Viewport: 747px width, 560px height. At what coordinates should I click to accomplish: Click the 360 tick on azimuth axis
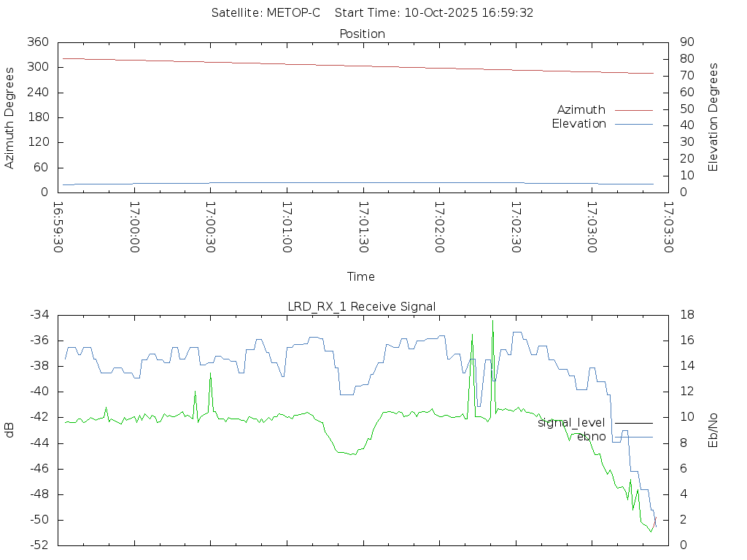(x=38, y=42)
